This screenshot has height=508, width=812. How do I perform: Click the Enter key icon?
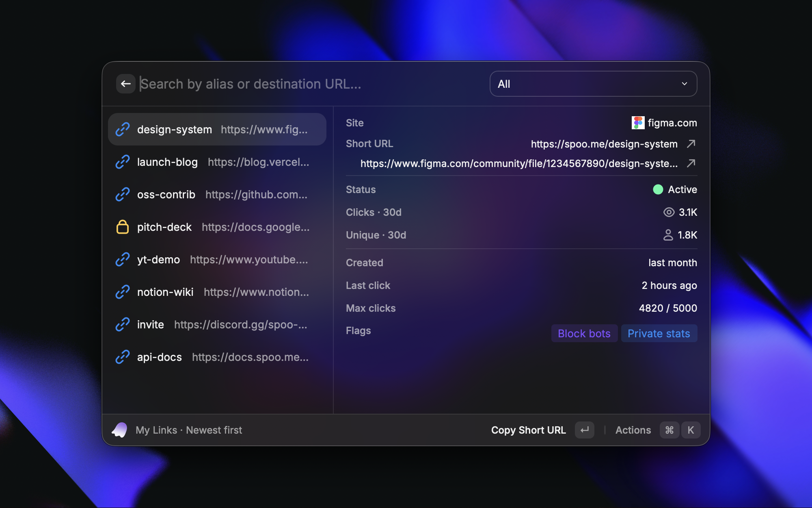585,430
